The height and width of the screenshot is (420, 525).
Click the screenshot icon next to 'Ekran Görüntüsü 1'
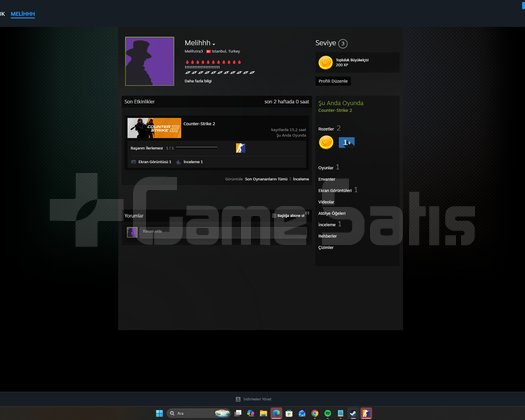click(133, 162)
